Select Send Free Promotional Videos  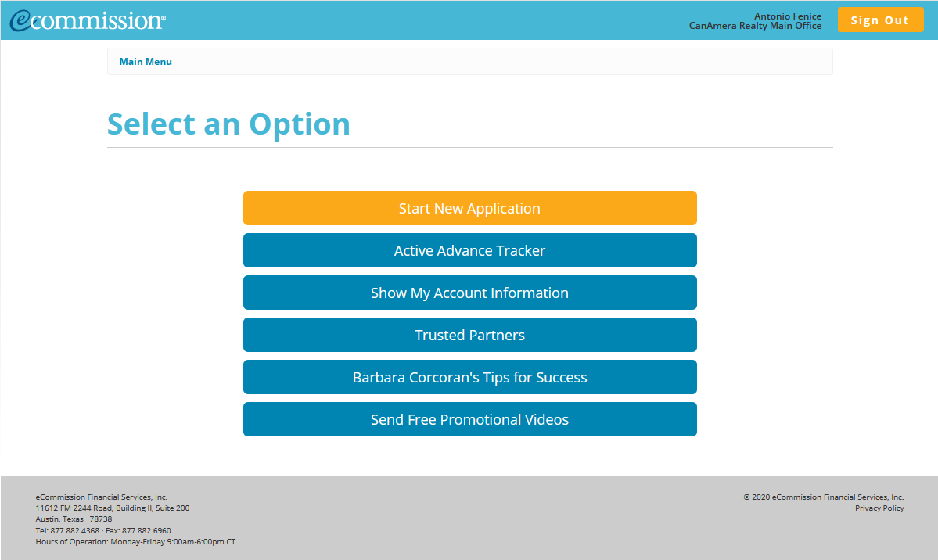(x=469, y=419)
